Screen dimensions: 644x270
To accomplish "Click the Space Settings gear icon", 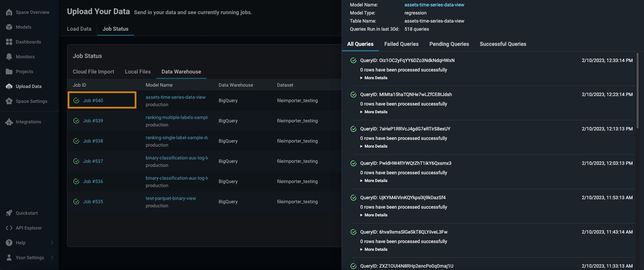I will 9,101.
